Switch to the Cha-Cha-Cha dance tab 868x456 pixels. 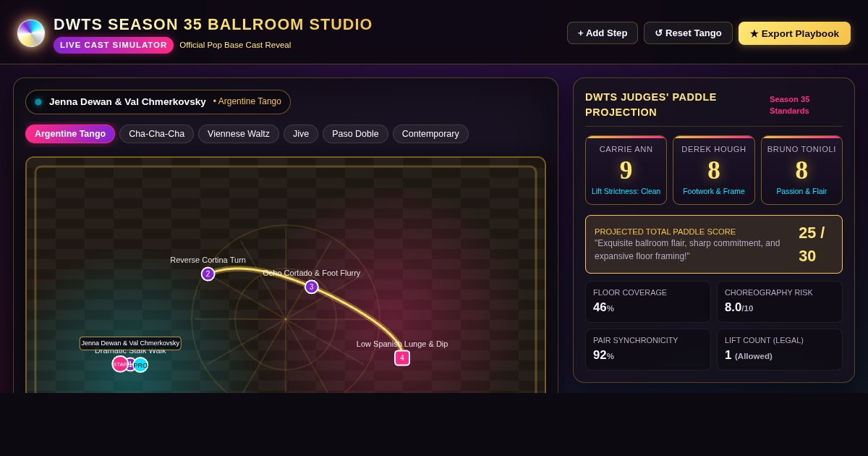pyautogui.click(x=156, y=134)
